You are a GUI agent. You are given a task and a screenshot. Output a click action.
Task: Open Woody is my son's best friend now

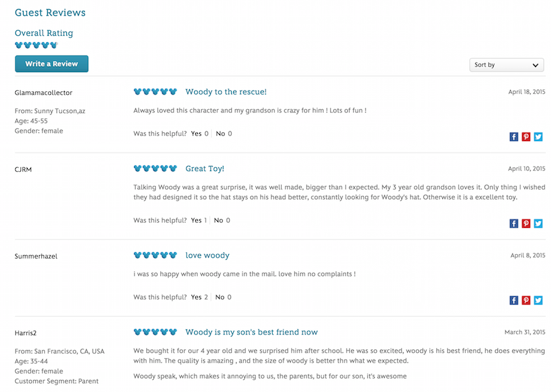pos(251,332)
